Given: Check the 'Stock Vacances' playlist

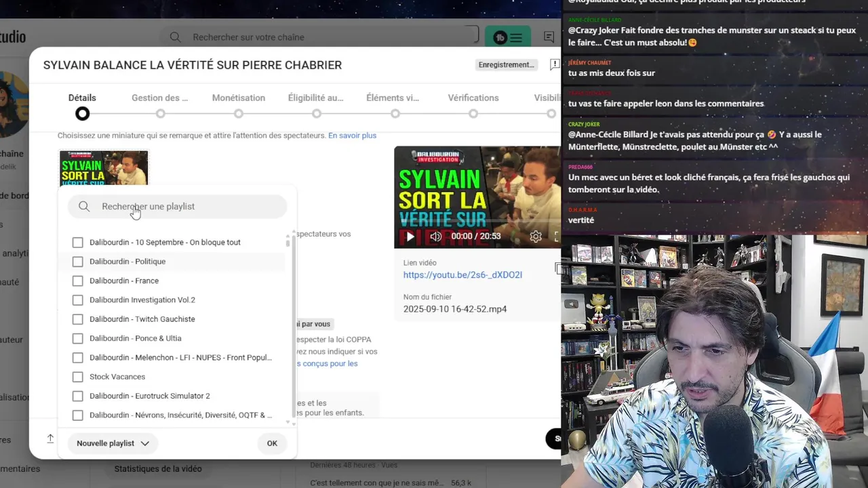Looking at the screenshot, I should point(77,377).
